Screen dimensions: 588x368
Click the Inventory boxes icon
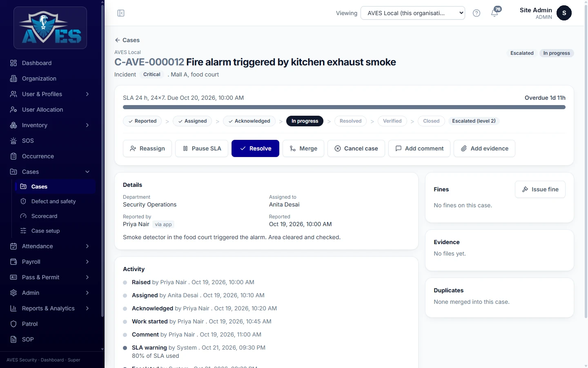pyautogui.click(x=13, y=125)
